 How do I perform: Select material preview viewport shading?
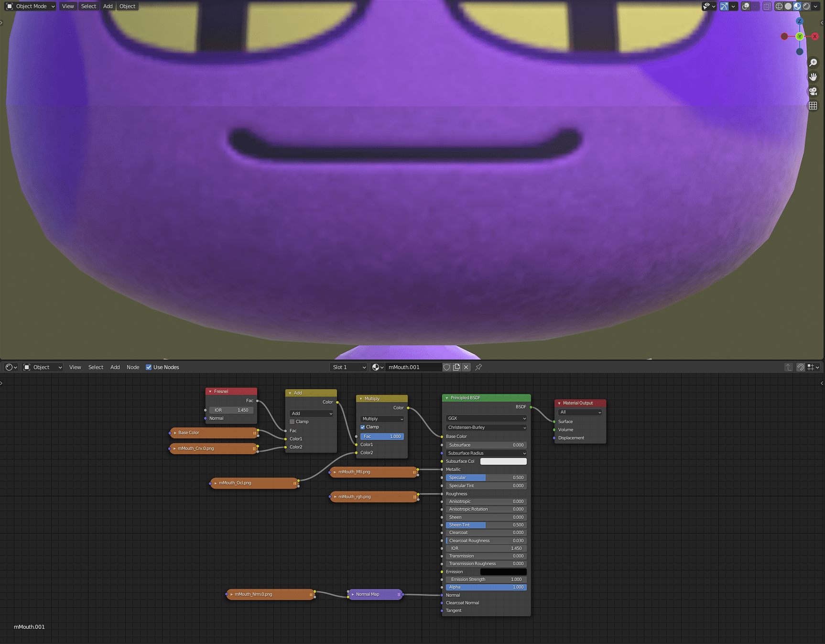797,6
